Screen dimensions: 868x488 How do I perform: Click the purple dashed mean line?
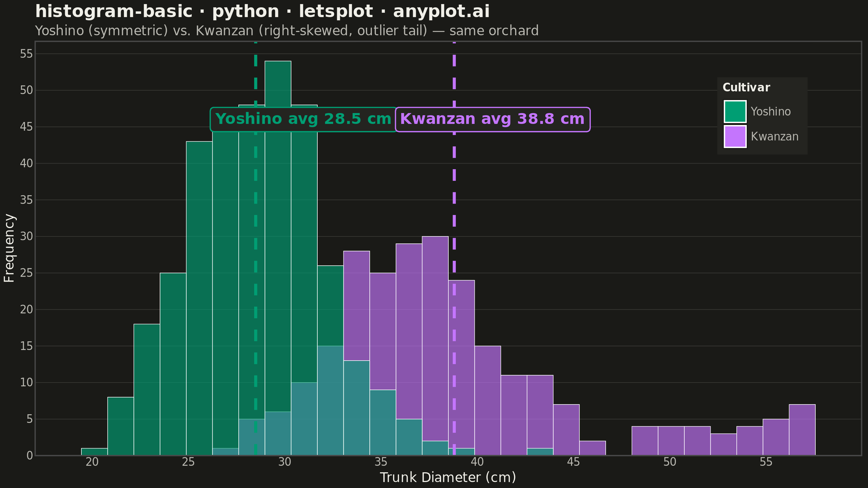click(x=454, y=249)
